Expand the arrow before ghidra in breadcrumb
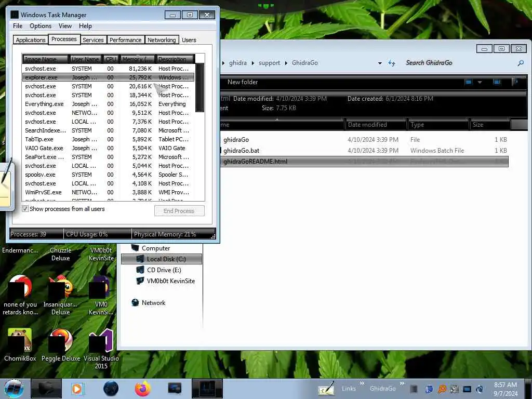The height and width of the screenshot is (399, 532). point(223,63)
